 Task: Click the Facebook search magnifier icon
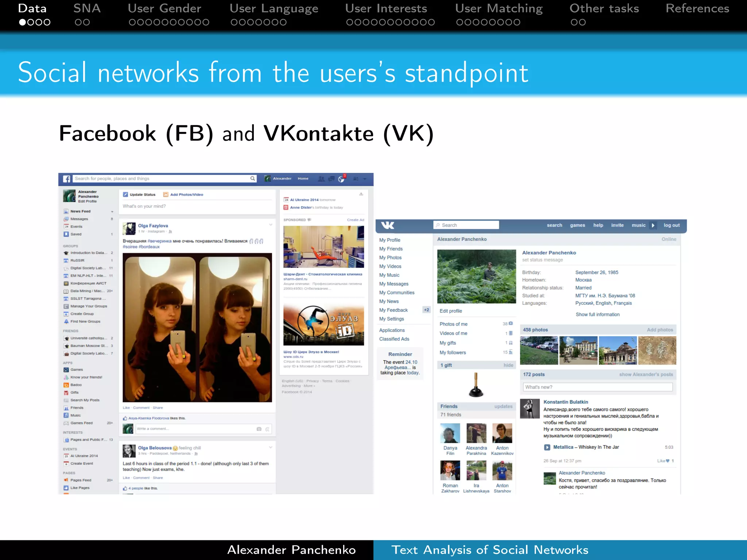pos(252,179)
